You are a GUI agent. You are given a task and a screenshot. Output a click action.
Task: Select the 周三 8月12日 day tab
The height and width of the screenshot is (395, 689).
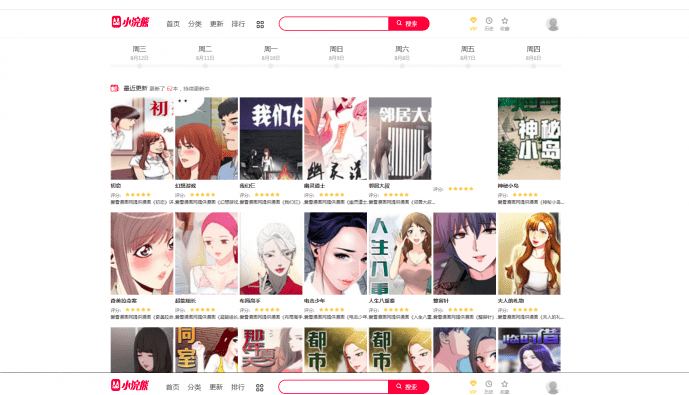(139, 53)
